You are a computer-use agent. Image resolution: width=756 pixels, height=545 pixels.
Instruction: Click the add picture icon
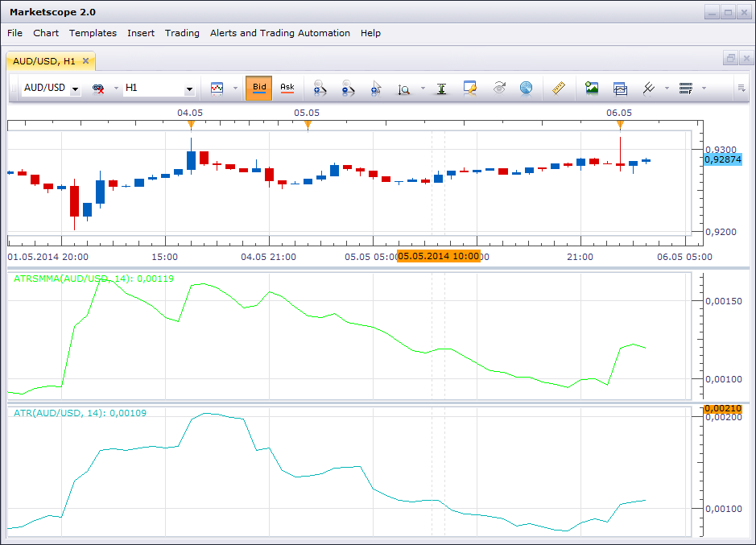[x=592, y=89]
